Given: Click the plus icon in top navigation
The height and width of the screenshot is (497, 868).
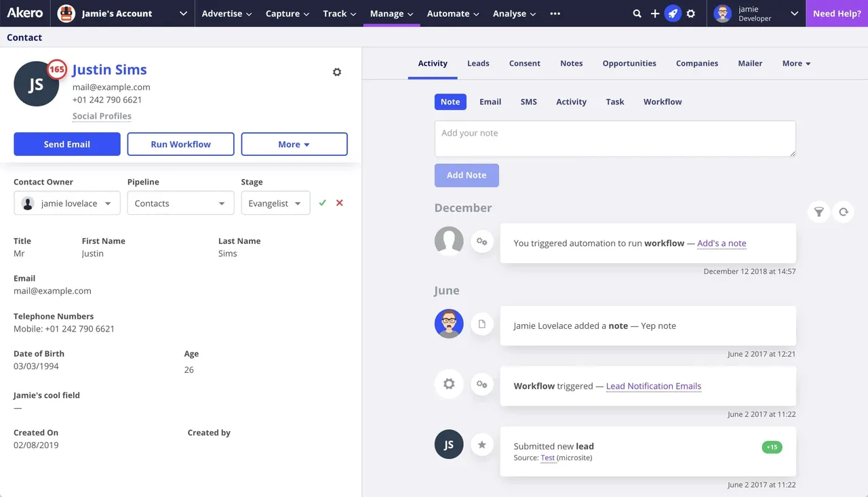Looking at the screenshot, I should click(655, 14).
